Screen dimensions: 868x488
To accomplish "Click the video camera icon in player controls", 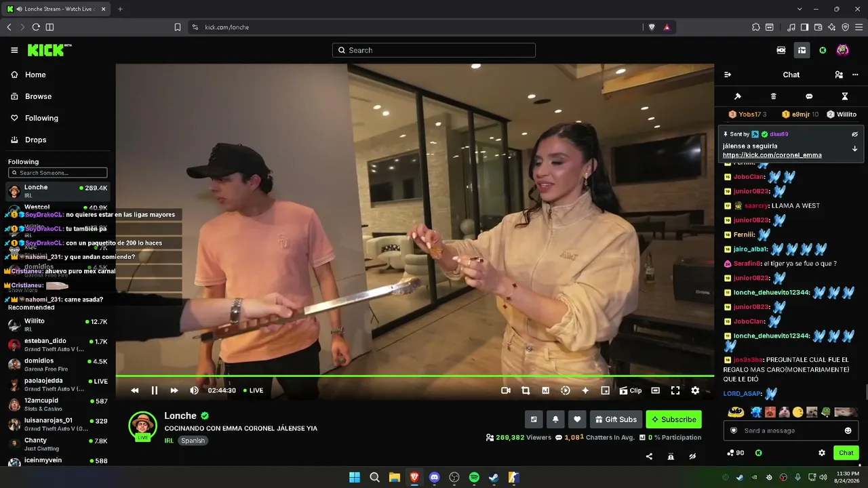I will pos(506,390).
